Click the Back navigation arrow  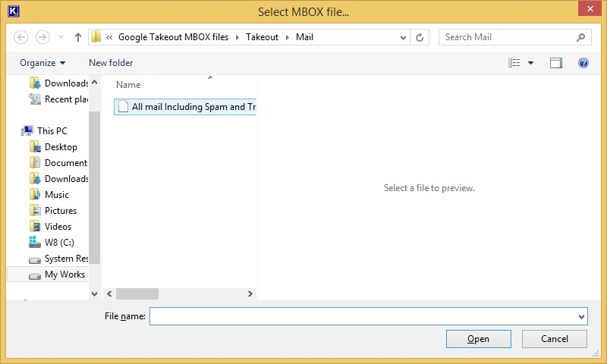(21, 37)
